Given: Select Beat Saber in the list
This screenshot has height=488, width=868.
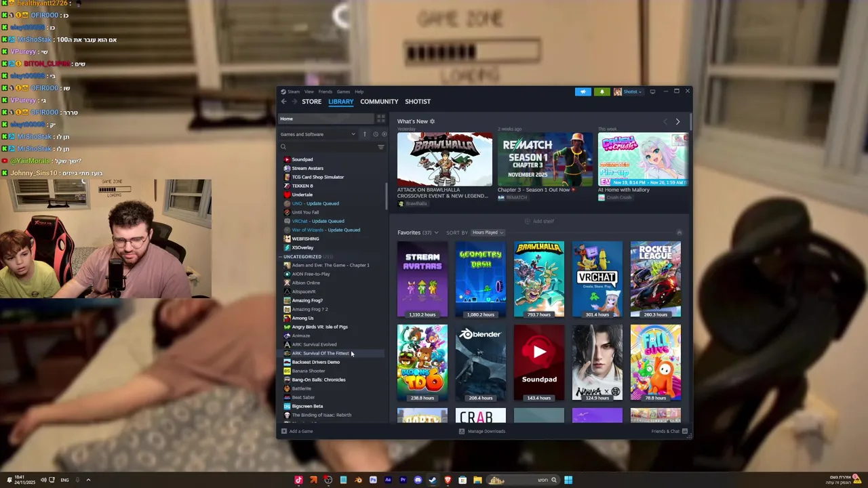Looking at the screenshot, I should pos(303,397).
